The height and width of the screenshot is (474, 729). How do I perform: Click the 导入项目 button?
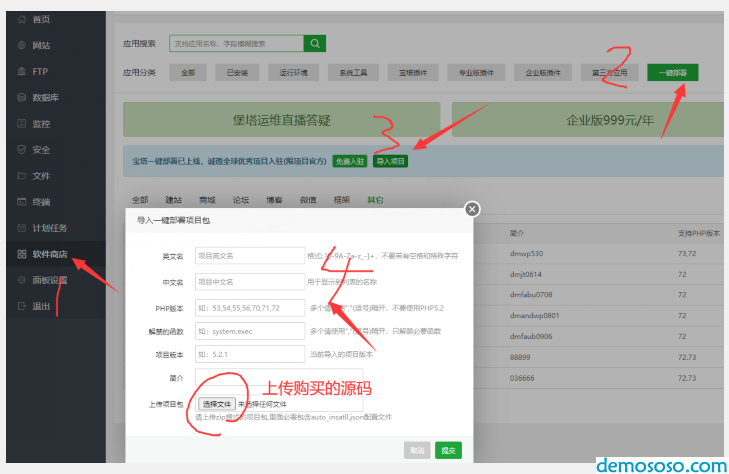(391, 161)
